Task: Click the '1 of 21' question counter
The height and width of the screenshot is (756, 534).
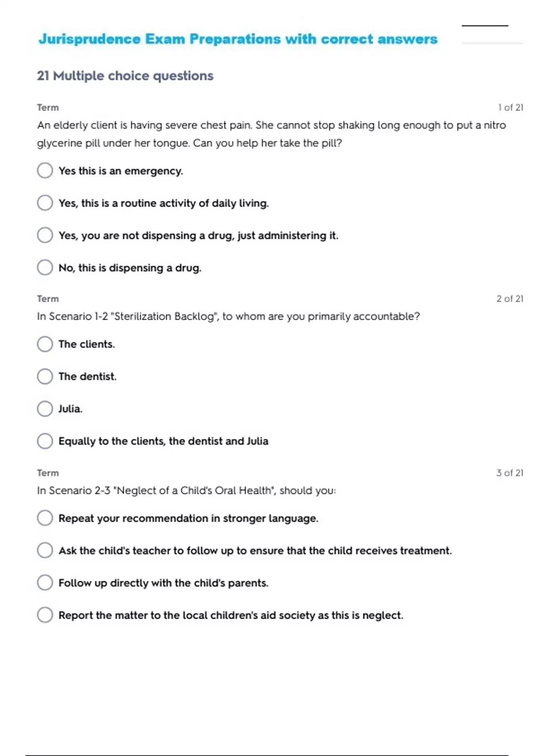Action: coord(510,107)
